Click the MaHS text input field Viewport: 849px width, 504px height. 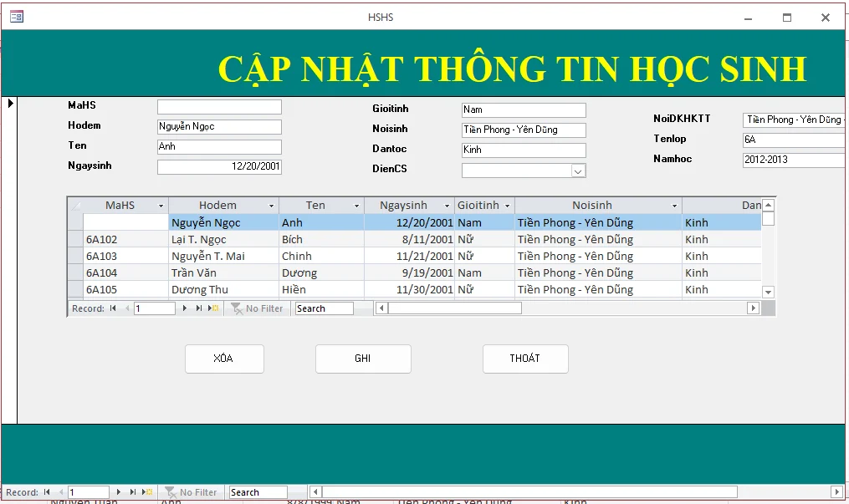[x=219, y=107]
